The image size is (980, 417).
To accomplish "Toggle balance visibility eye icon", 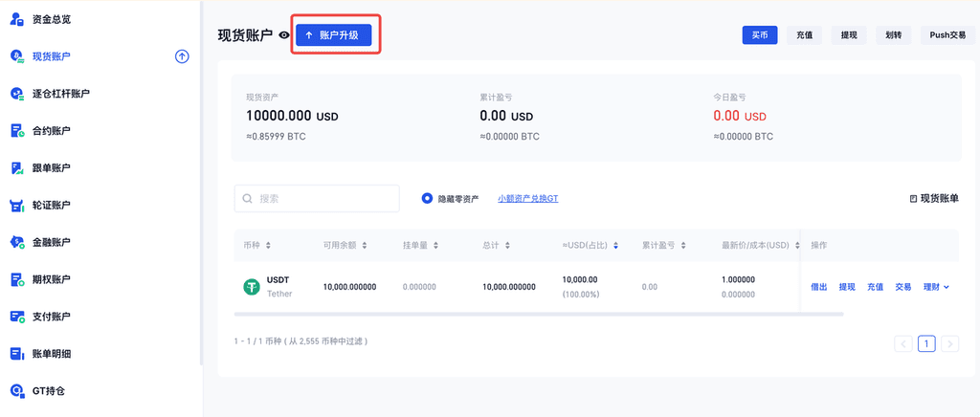I will pos(284,35).
